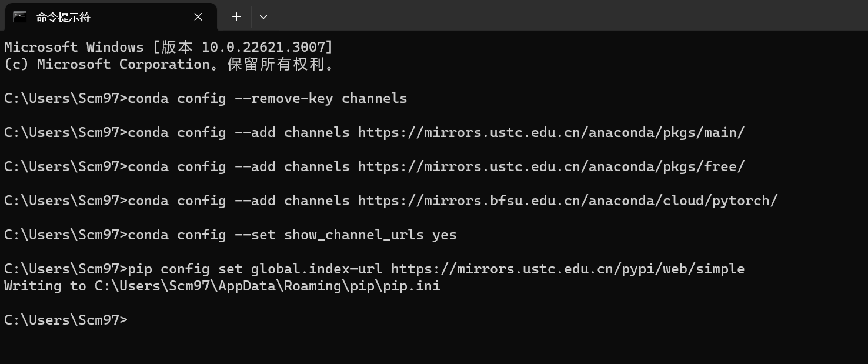Click "pip config set" at the command start
The width and height of the screenshot is (868, 364).
[x=185, y=269]
